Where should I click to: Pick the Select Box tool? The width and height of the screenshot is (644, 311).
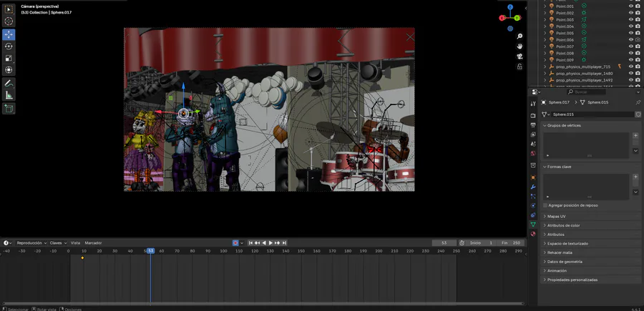[x=9, y=9]
